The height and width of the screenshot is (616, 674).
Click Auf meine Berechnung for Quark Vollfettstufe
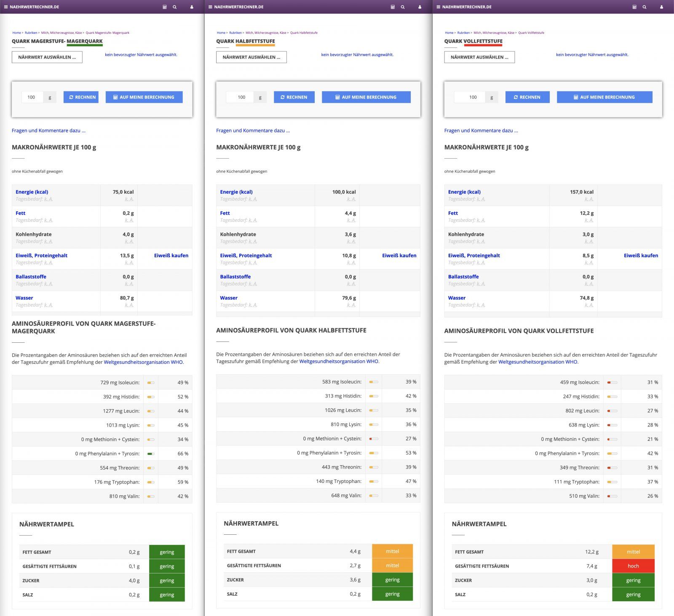pyautogui.click(x=604, y=97)
